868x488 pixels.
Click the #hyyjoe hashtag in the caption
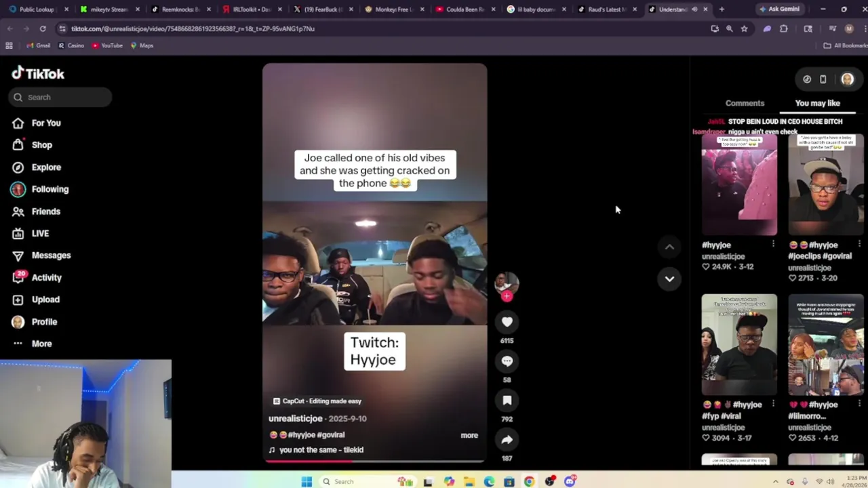pyautogui.click(x=302, y=435)
